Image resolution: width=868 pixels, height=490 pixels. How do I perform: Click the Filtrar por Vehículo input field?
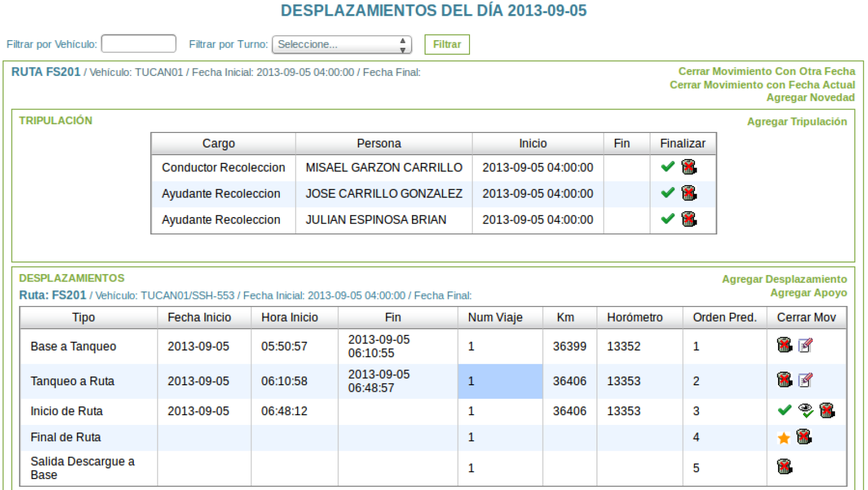pos(139,44)
